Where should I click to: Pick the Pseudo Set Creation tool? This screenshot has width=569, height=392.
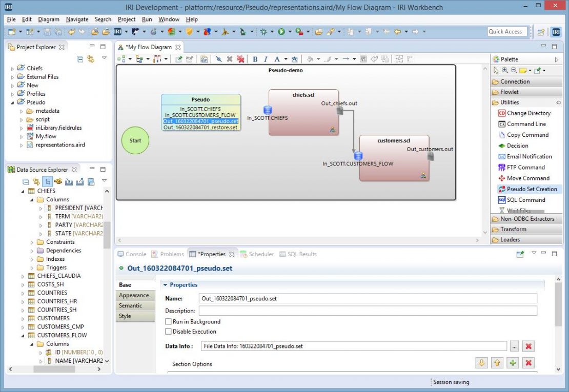point(527,189)
